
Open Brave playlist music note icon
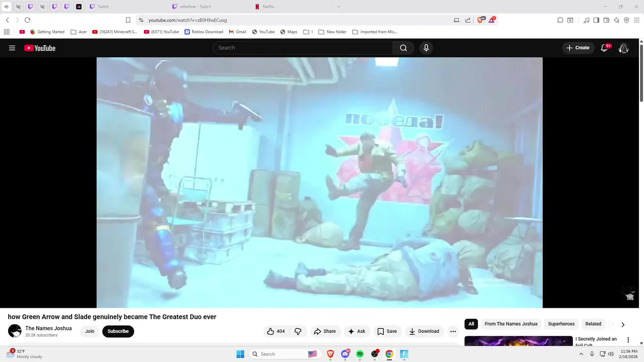(586, 20)
